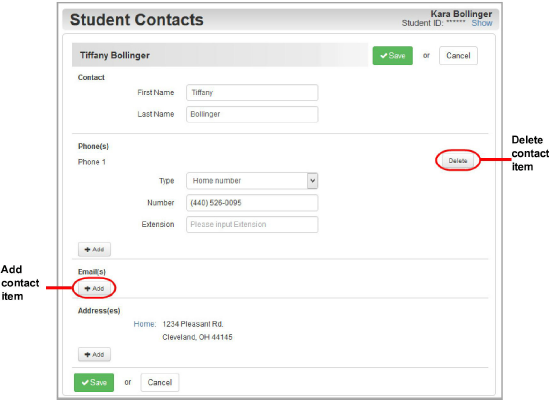Viewport: 555px width, 400px height.
Task: Open the phone Type dropdown
Action: (x=252, y=181)
